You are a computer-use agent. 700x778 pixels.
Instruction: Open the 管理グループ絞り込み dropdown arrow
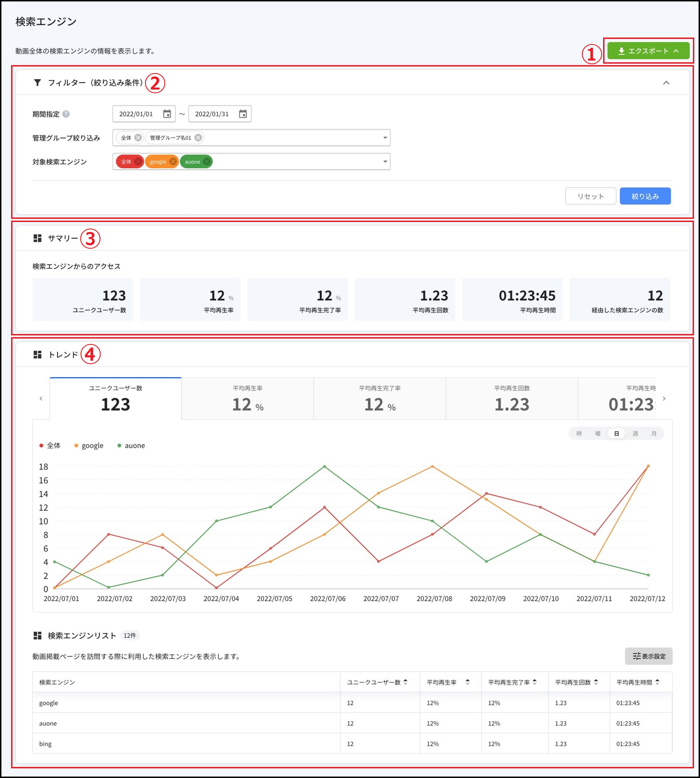(x=385, y=138)
